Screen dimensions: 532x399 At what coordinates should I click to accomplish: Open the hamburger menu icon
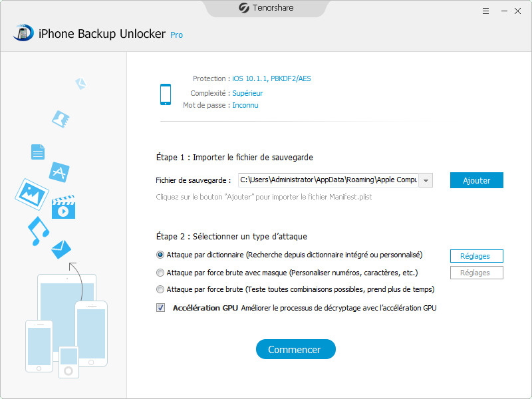pyautogui.click(x=485, y=11)
